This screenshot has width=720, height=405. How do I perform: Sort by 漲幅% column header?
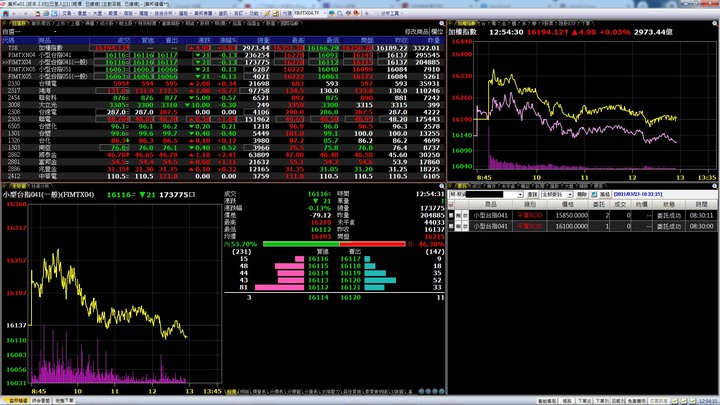click(x=228, y=40)
